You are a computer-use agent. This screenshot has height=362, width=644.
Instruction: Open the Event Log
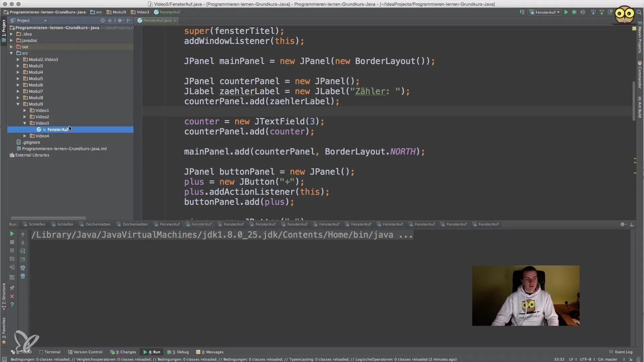point(621,352)
